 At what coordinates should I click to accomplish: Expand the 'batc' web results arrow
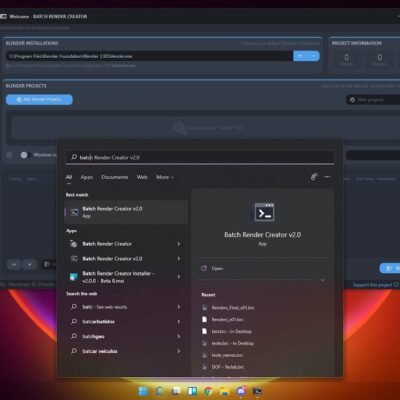tap(179, 307)
